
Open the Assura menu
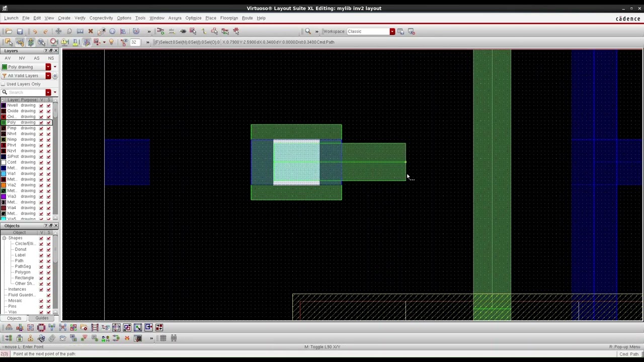175,18
